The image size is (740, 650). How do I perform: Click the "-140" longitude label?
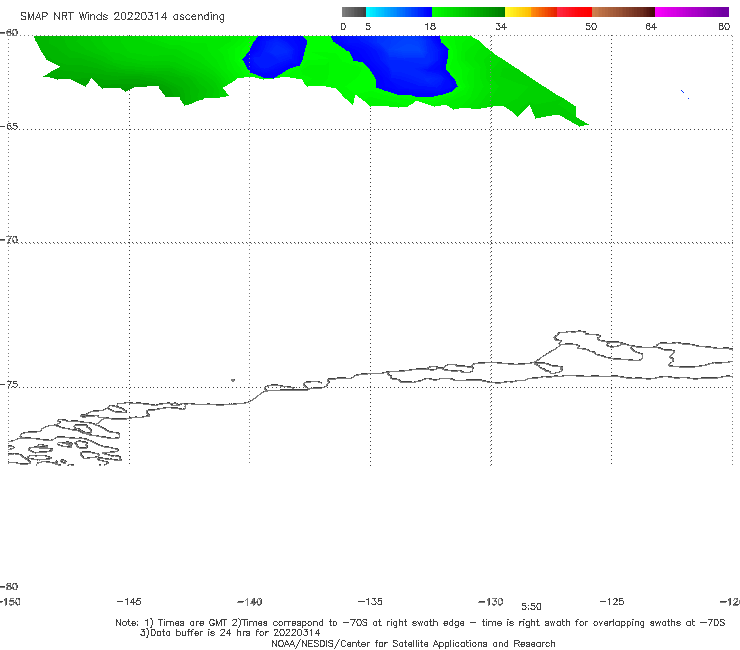[x=250, y=602]
